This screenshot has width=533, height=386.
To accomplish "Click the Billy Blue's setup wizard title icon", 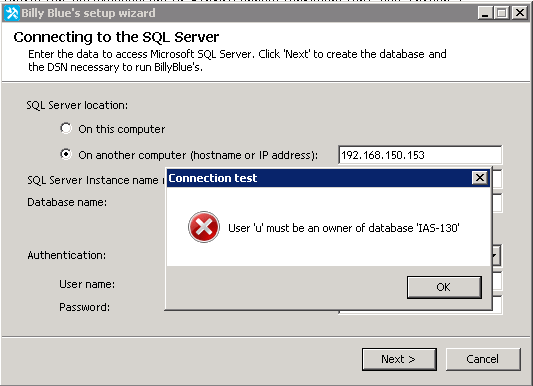I will 12,13.
